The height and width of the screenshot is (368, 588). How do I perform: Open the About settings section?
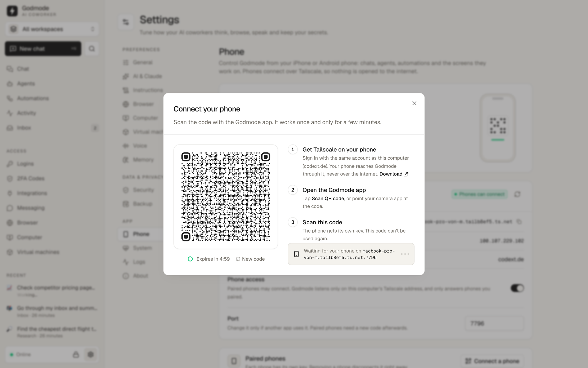(135, 276)
